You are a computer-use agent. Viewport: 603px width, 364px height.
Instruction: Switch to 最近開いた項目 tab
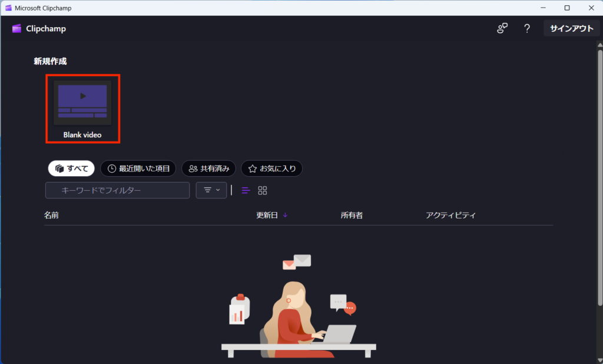138,168
